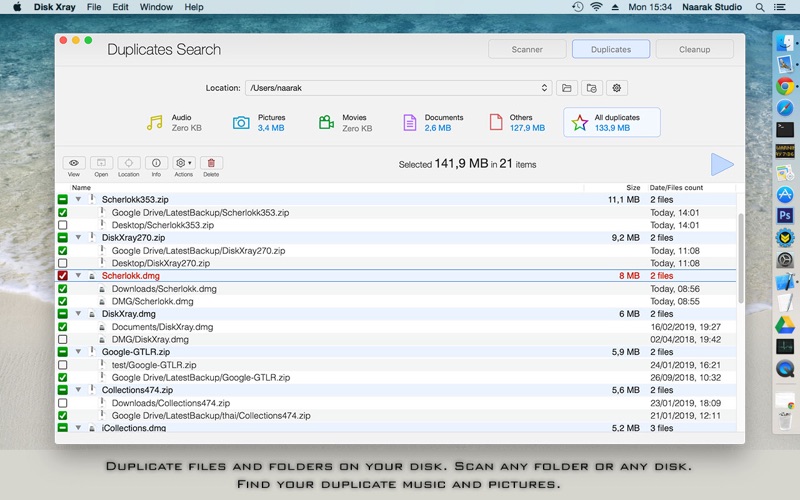800x500 pixels.
Task: Open Chrome from the dock
Action: pyautogui.click(x=785, y=86)
